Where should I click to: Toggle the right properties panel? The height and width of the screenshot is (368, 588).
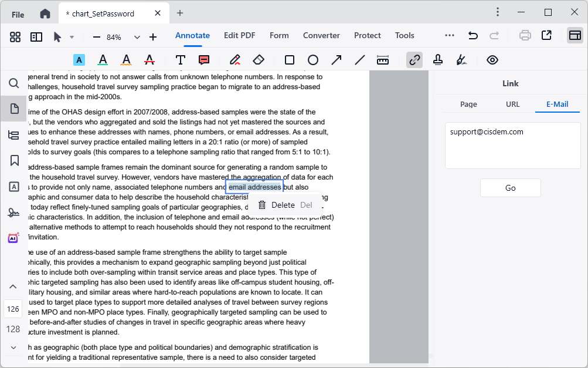click(x=575, y=36)
